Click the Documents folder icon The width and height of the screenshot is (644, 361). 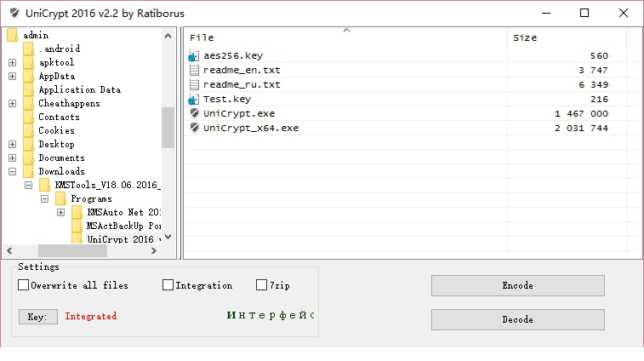click(x=28, y=158)
